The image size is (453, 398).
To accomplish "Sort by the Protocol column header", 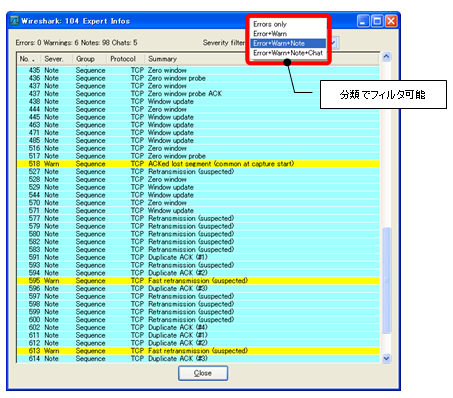I will pos(126,59).
